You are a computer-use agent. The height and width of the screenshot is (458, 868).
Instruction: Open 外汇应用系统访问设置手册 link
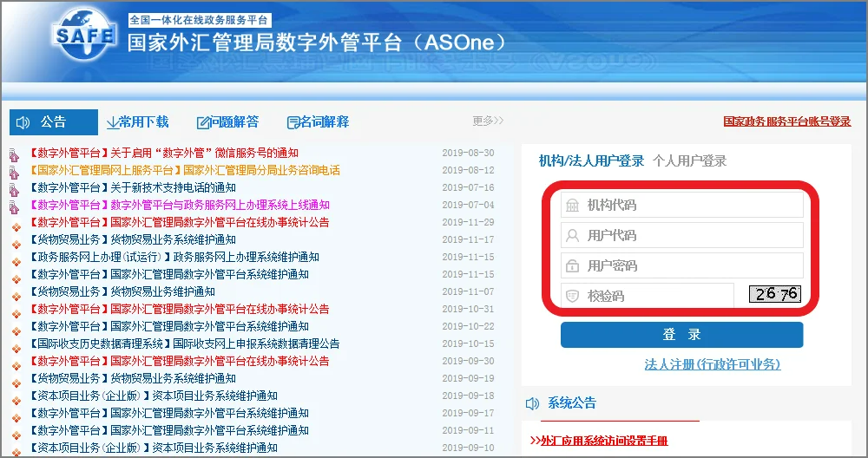pyautogui.click(x=599, y=441)
